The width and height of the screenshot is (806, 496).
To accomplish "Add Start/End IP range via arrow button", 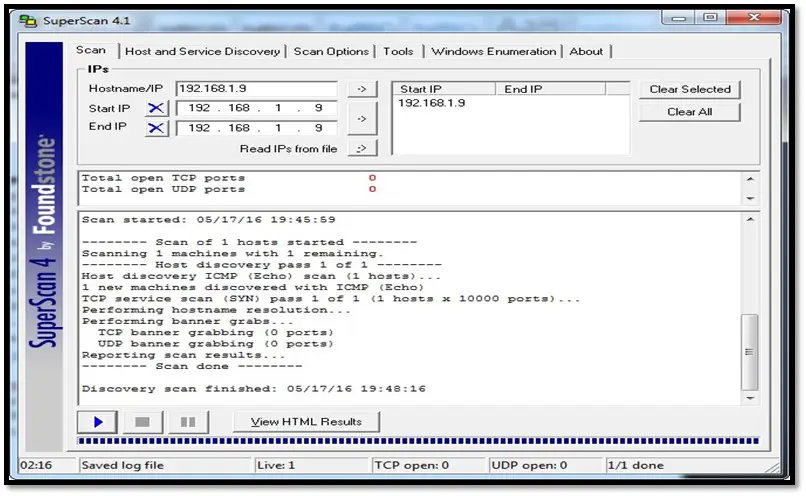I will click(361, 118).
